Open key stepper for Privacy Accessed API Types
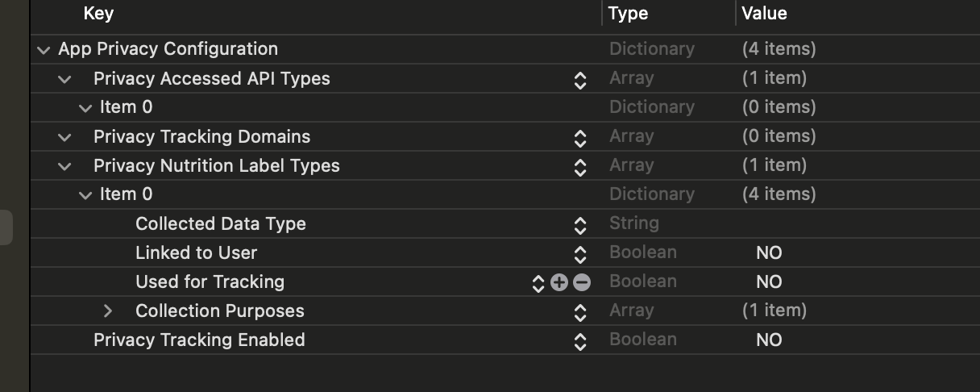 (579, 80)
